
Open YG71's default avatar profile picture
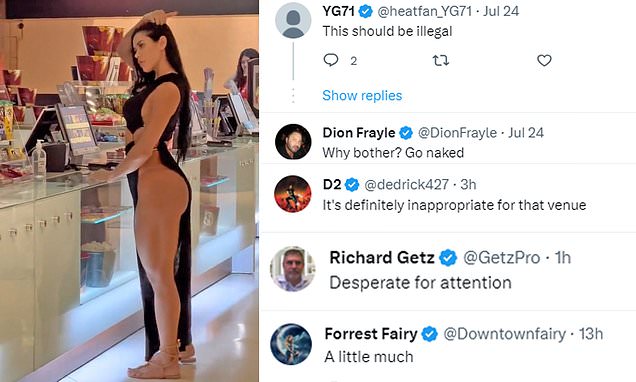pos(293,20)
